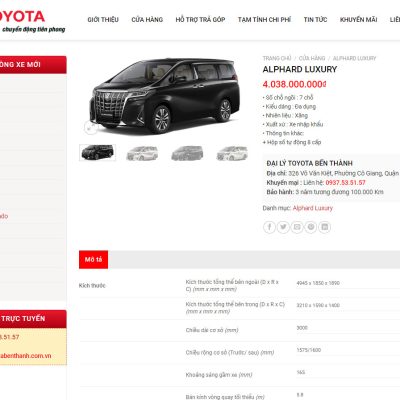Share product on Facebook icon
The height and width of the screenshot is (400, 400).
[269, 227]
